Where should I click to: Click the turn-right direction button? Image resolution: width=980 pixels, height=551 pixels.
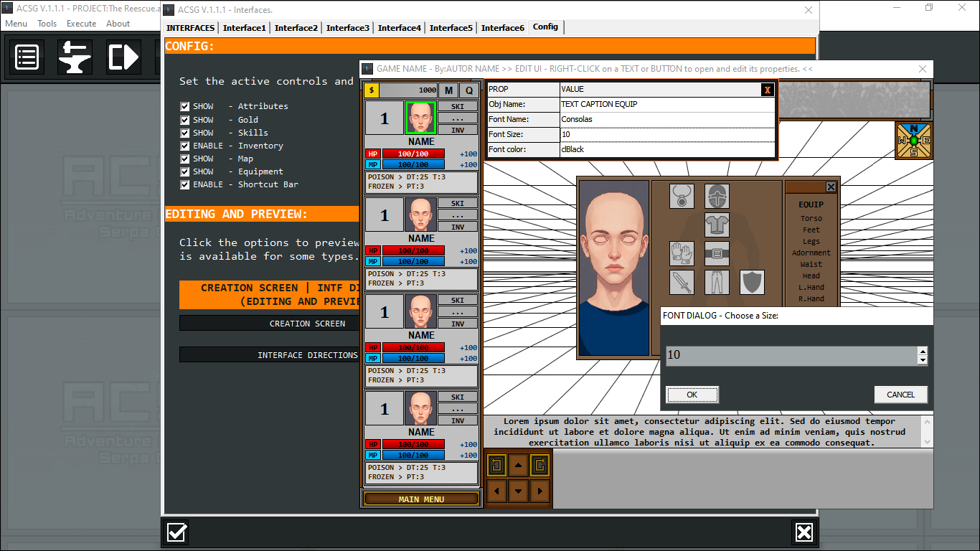pyautogui.click(x=540, y=466)
